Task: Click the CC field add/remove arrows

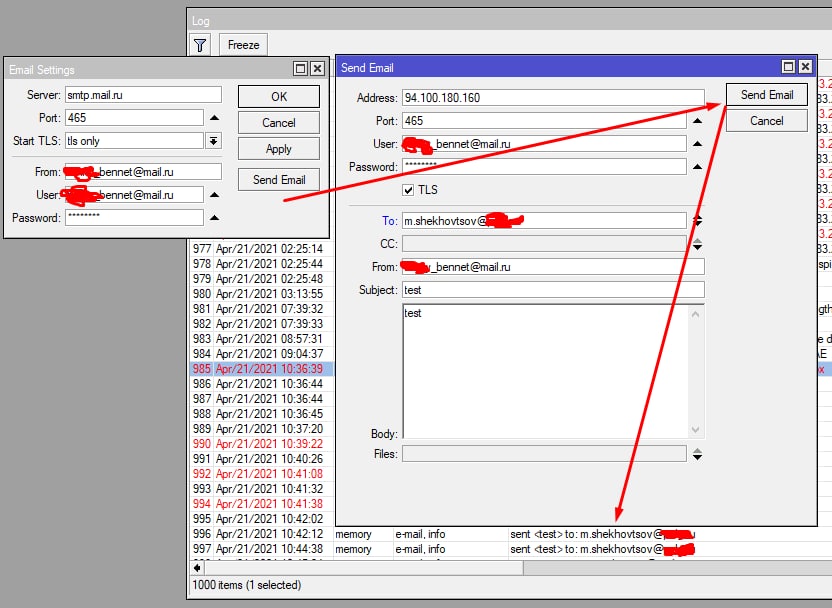Action: [697, 244]
